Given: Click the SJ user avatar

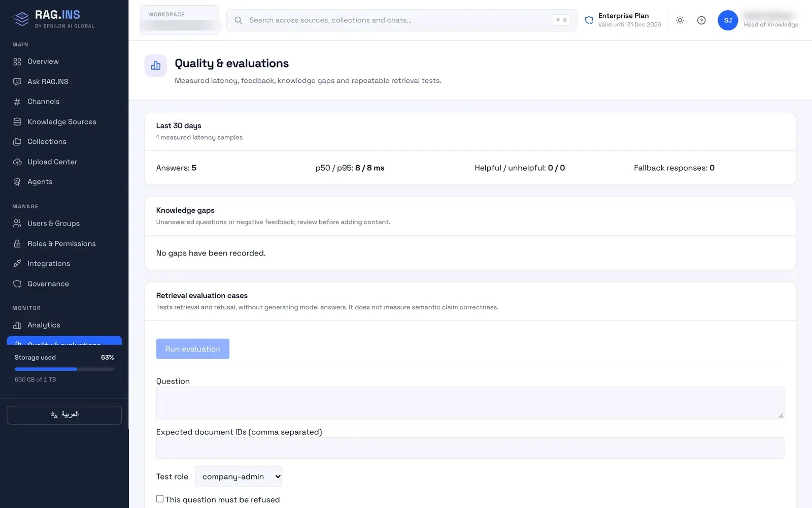Looking at the screenshot, I should point(728,20).
